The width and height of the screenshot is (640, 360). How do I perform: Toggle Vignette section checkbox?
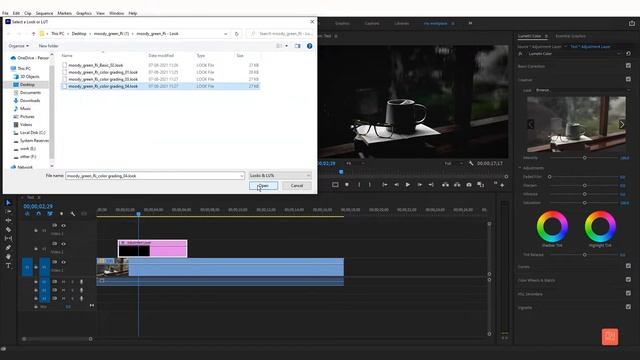coord(628,307)
